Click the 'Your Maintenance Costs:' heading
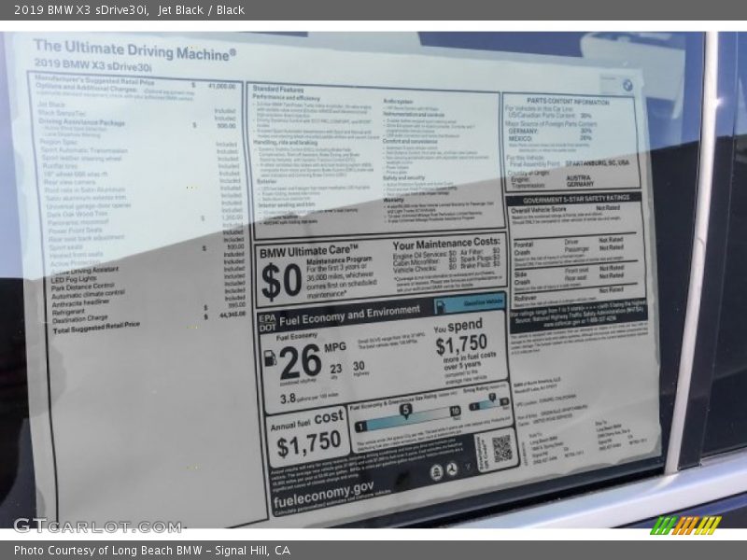 (446, 244)
